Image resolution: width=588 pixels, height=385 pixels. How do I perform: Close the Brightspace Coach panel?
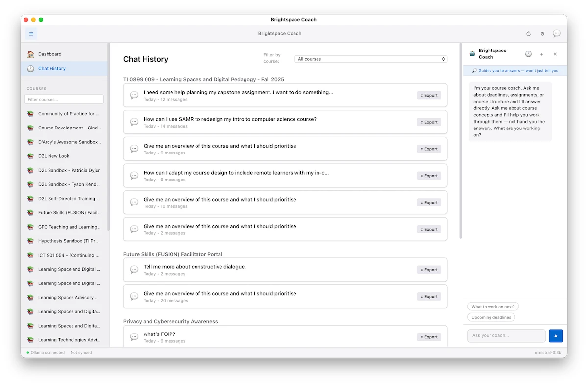(555, 54)
